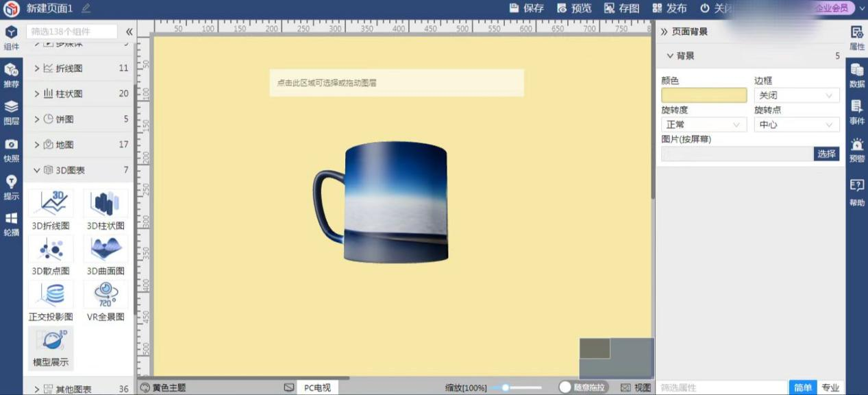Click the 3D mug model on the canvas
The height and width of the screenshot is (395, 868).
381,203
